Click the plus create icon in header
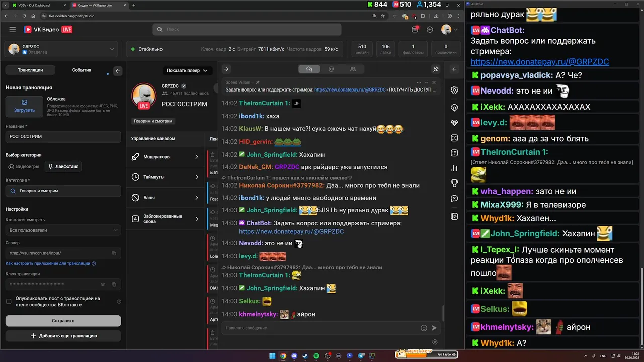This screenshot has width=644, height=362. [x=430, y=30]
